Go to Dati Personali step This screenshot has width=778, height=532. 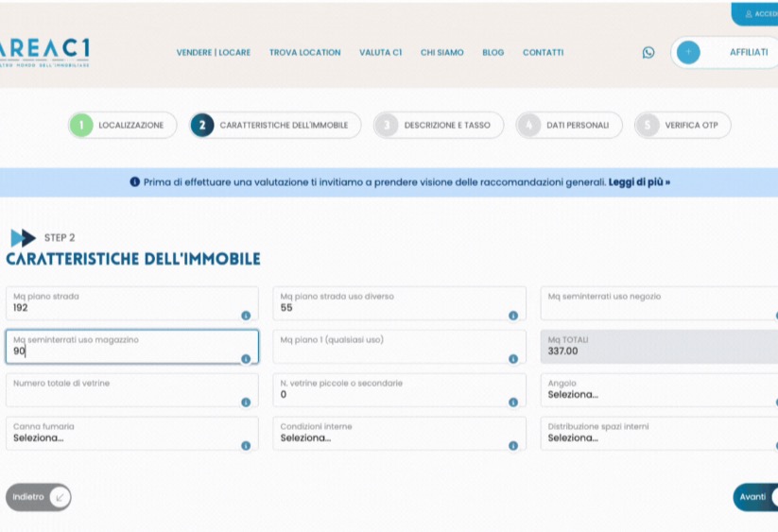(x=569, y=125)
